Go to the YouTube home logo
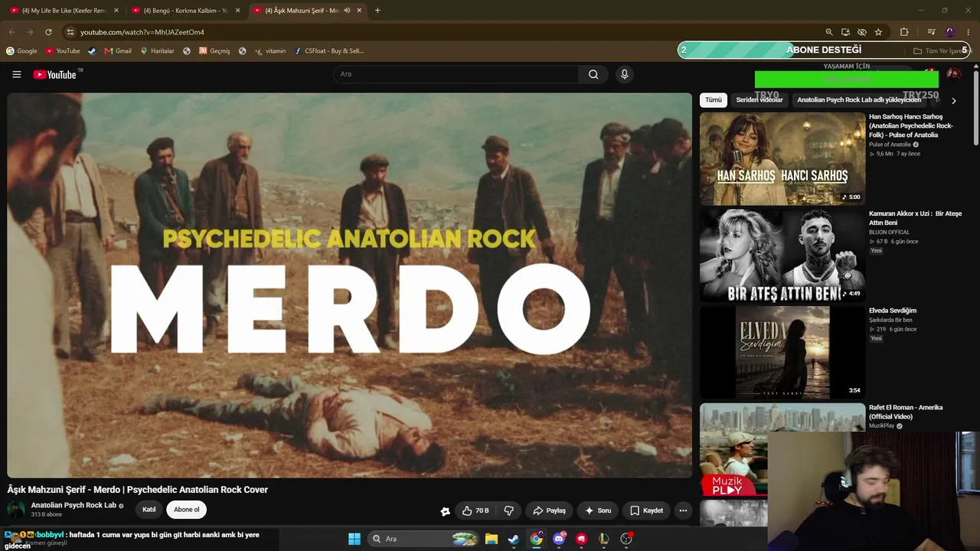Viewport: 980px width, 551px height. tap(55, 74)
